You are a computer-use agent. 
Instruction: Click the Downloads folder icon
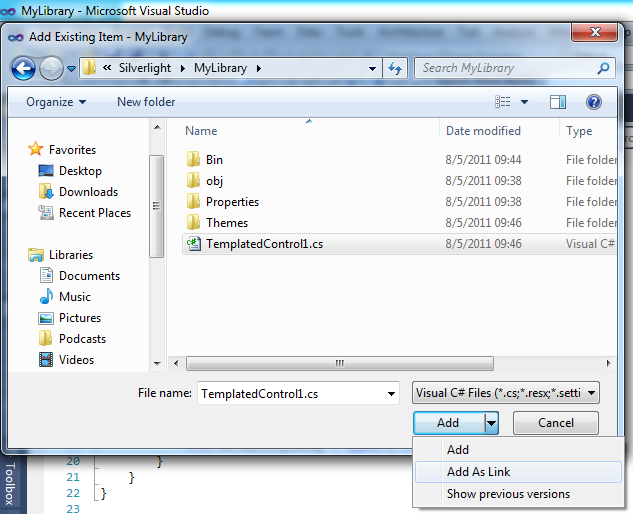[x=46, y=192]
